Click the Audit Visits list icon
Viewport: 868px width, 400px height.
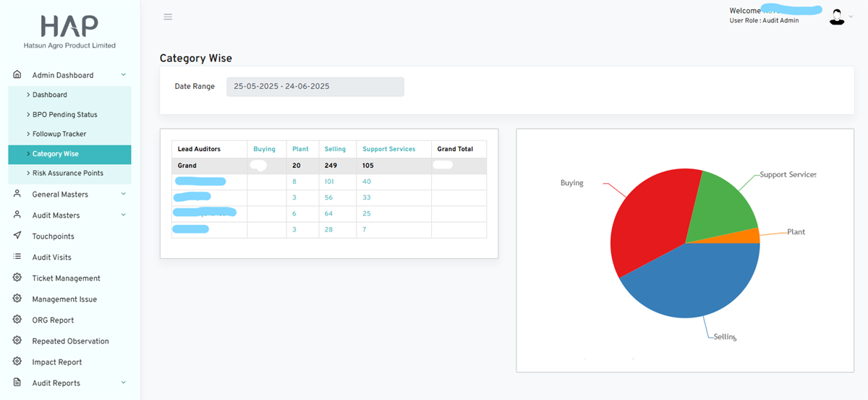17,257
